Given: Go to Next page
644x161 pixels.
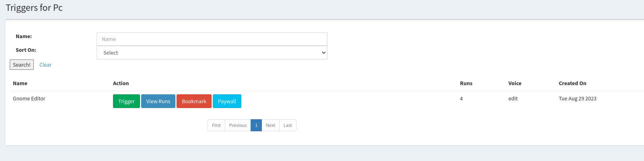Looking at the screenshot, I should coord(271,125).
